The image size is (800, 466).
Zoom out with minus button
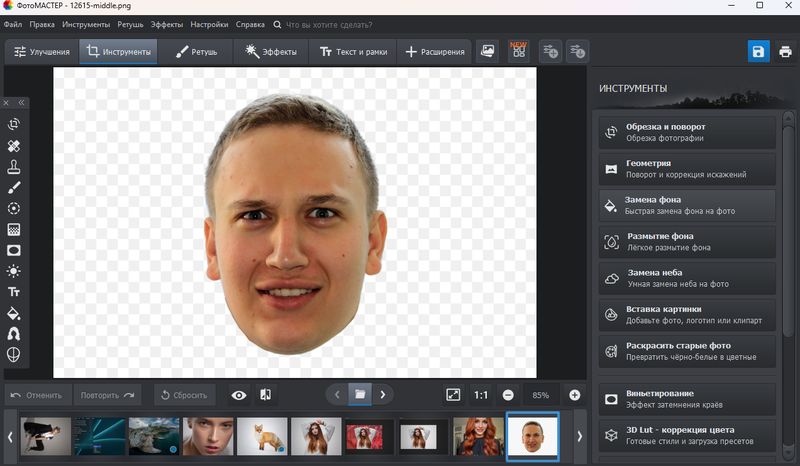click(508, 395)
